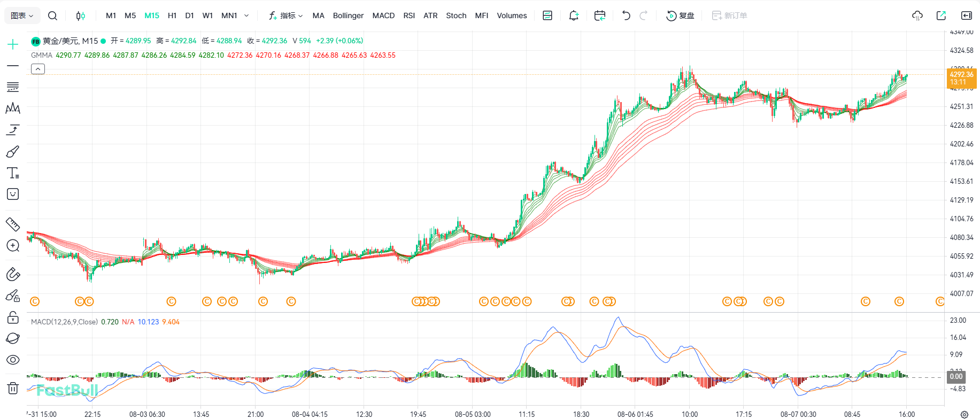Add the Bollinger indicator
The width and height of the screenshot is (980, 419).
pyautogui.click(x=348, y=15)
